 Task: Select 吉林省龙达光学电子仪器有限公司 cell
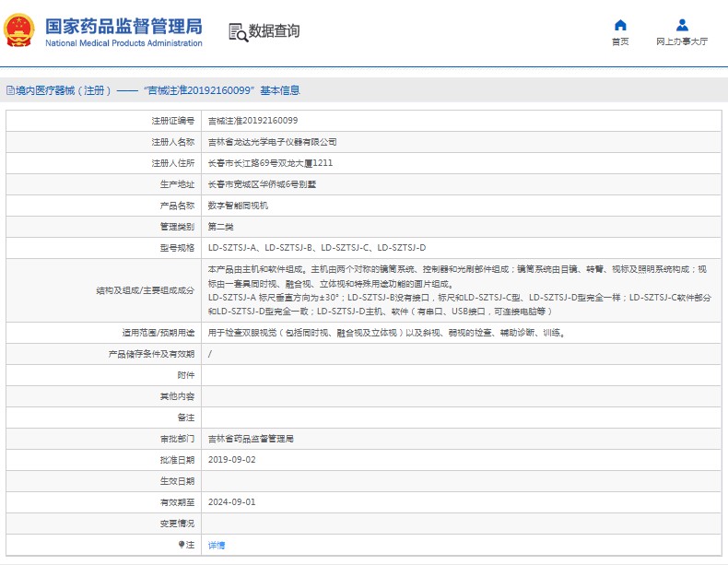tap(272, 142)
